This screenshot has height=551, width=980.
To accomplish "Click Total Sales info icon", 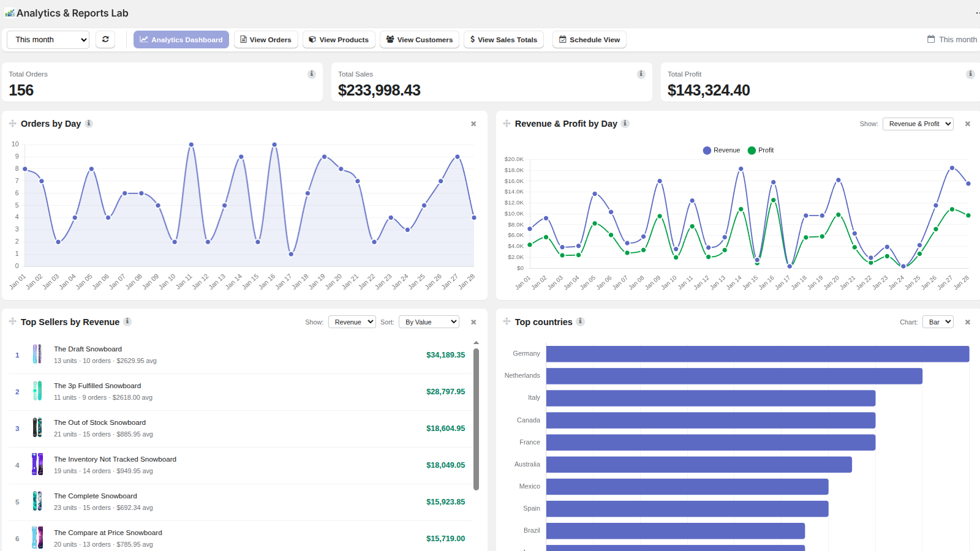I will pos(641,74).
